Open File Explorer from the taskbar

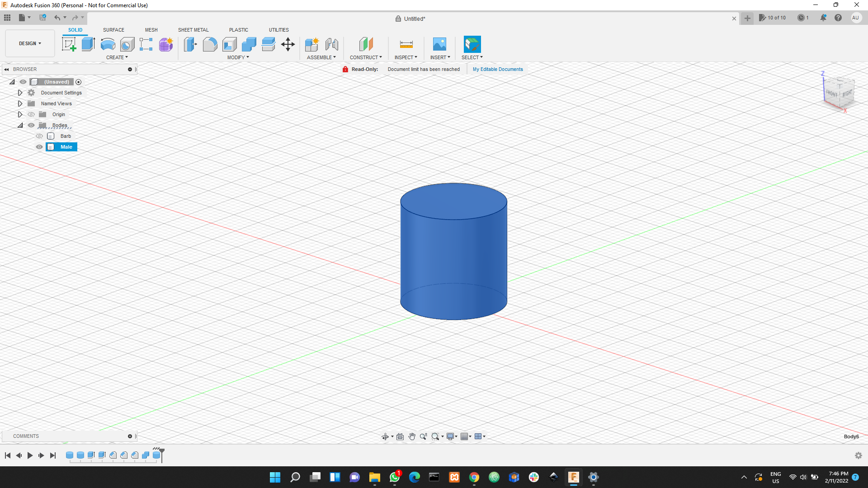(375, 477)
